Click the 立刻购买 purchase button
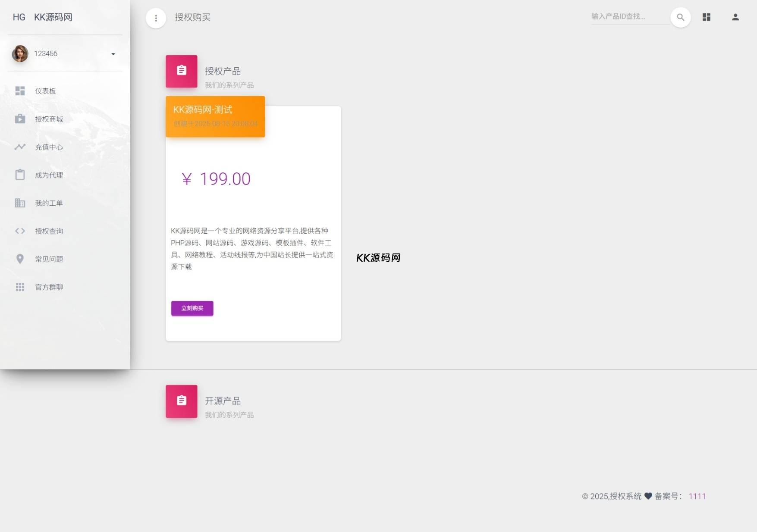757x532 pixels. [x=192, y=308]
